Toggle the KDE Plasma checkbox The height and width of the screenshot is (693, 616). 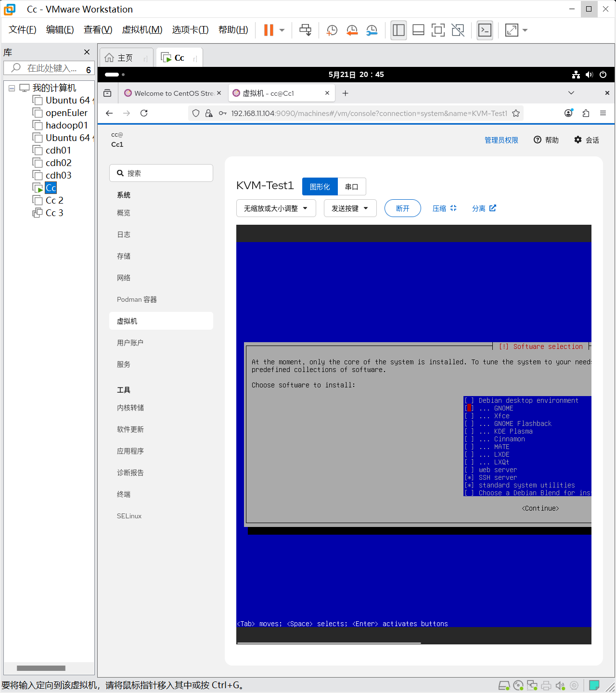click(469, 431)
